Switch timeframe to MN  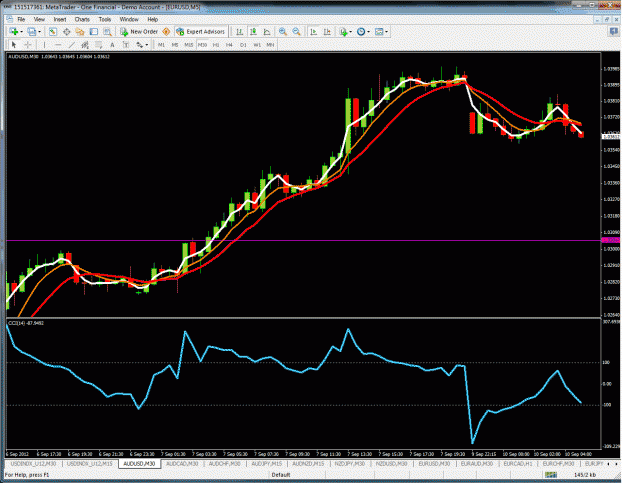270,45
